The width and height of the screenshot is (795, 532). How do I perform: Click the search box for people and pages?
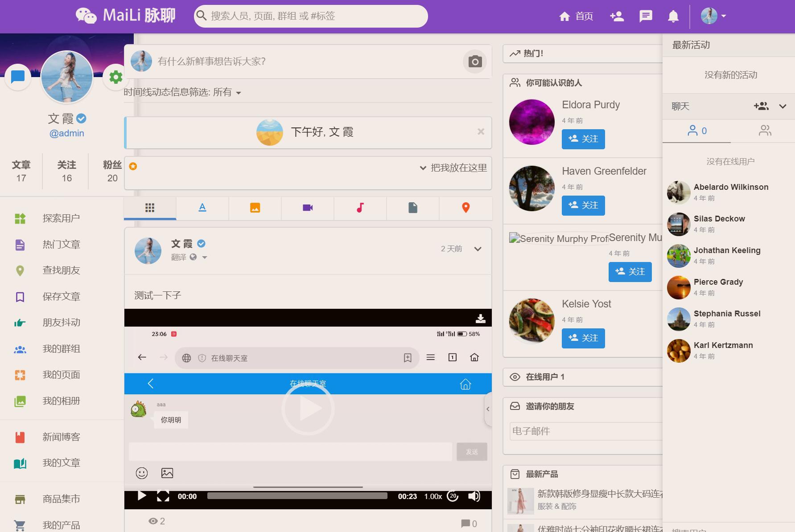pos(311,16)
